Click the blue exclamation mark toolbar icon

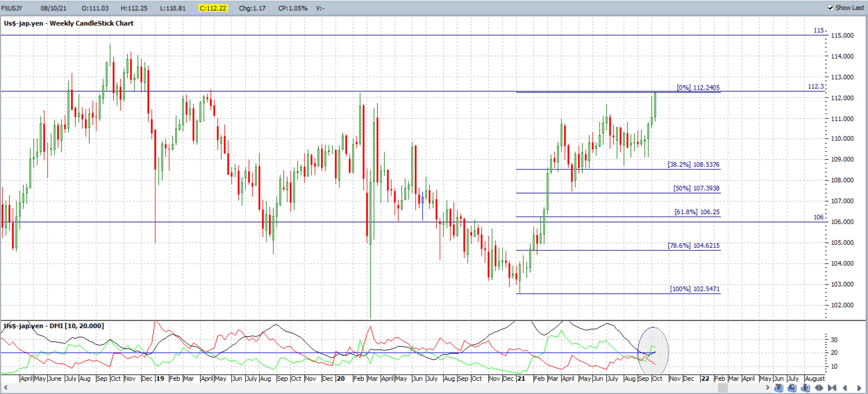805,388
